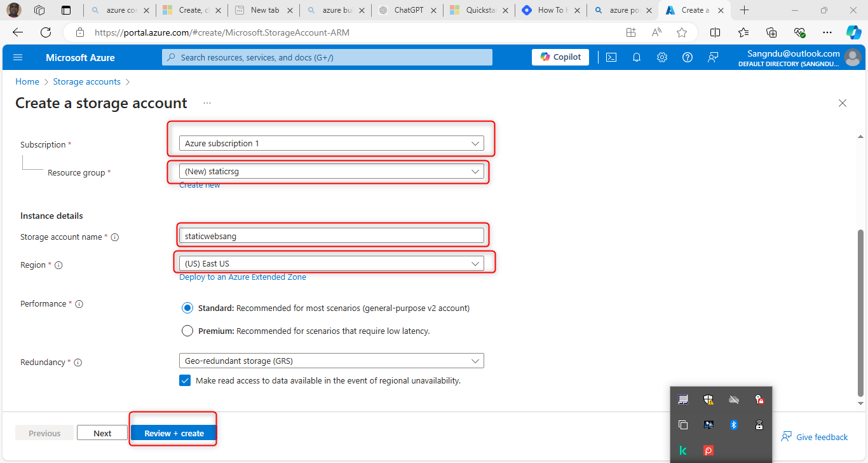Open the Subscription dropdown
This screenshot has height=463, width=868.
pyautogui.click(x=332, y=144)
